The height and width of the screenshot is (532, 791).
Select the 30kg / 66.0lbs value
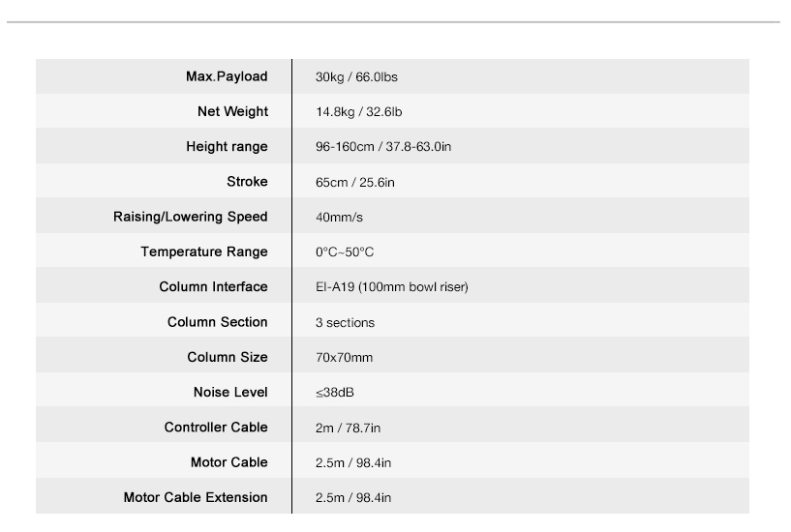pyautogui.click(x=355, y=76)
